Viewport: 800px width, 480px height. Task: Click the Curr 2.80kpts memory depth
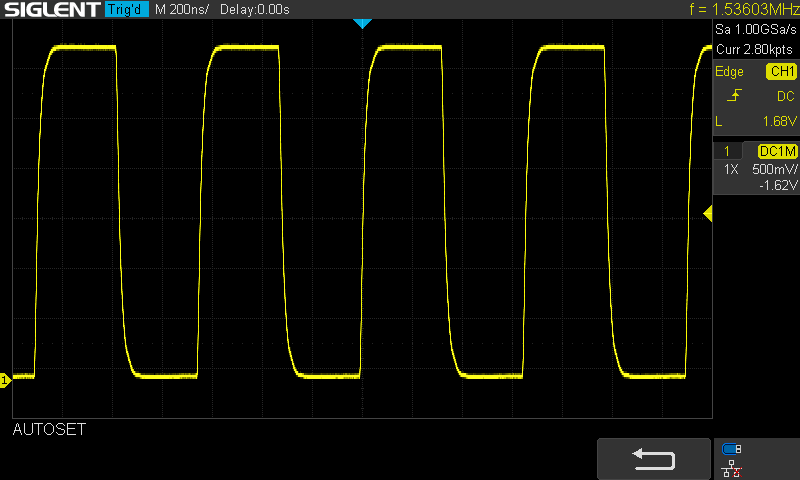[754, 49]
